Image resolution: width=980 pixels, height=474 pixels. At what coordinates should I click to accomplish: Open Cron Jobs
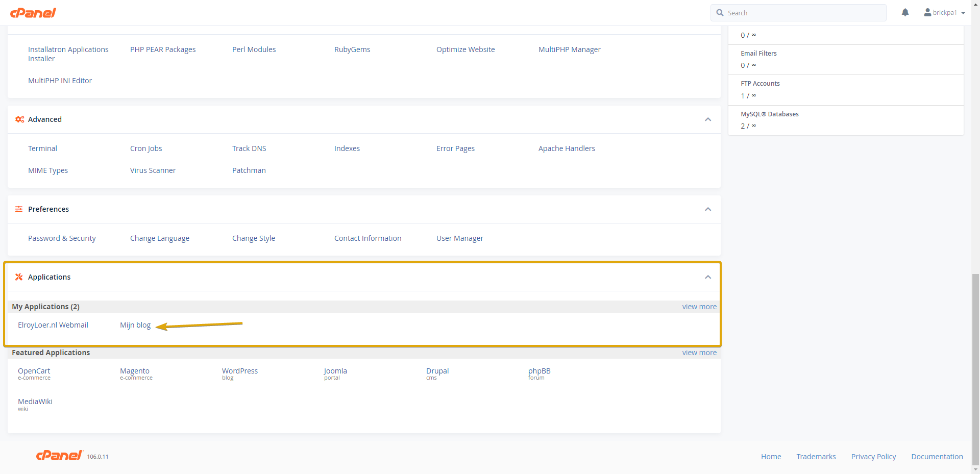(x=146, y=148)
